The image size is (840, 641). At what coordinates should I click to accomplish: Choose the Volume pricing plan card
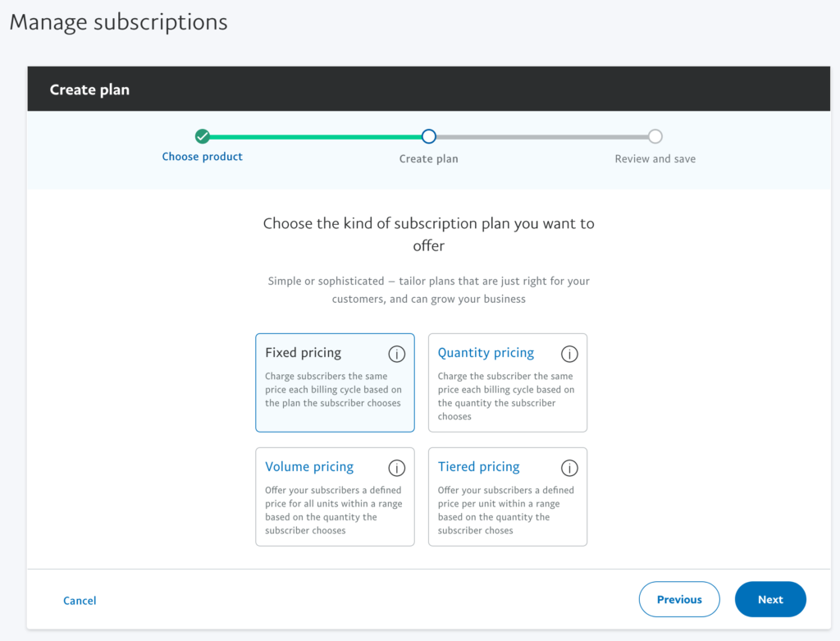335,497
